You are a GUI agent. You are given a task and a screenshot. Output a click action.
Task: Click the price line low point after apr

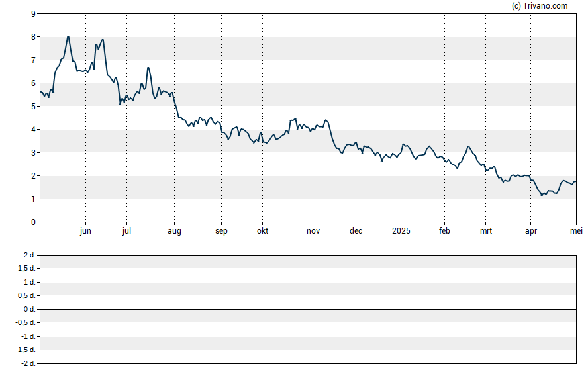click(542, 195)
